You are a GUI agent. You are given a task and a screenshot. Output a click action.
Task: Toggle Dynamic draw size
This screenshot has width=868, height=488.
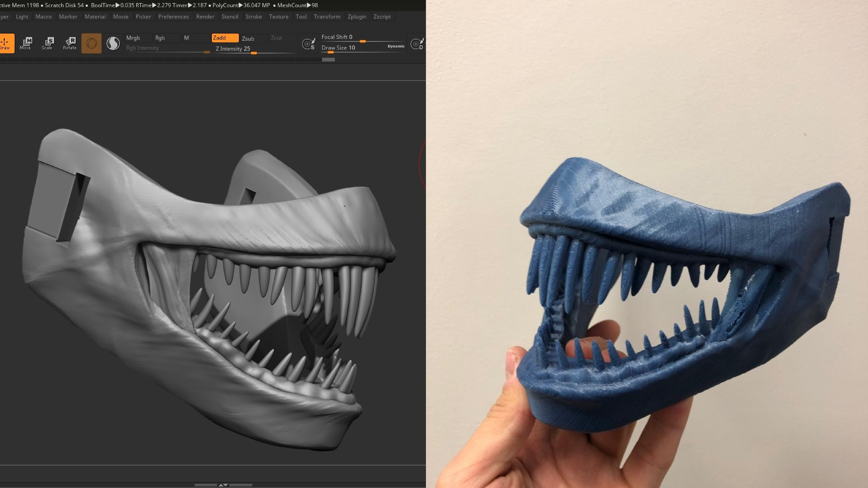click(x=396, y=46)
